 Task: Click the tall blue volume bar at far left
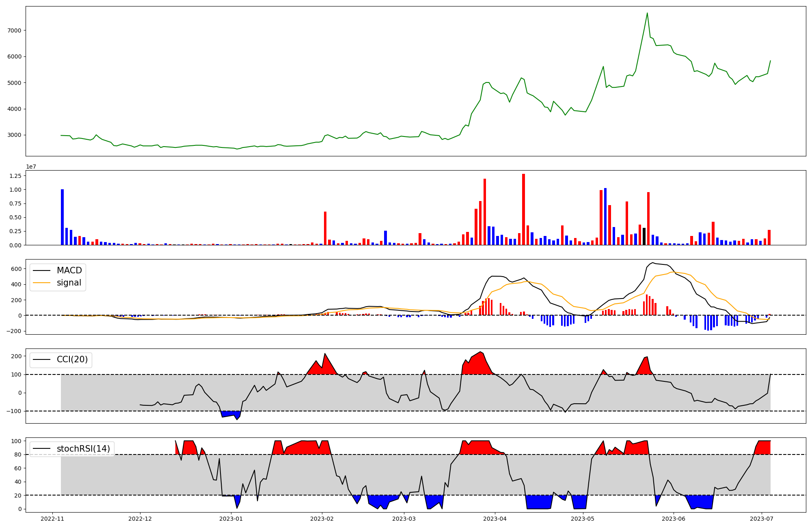click(x=62, y=217)
